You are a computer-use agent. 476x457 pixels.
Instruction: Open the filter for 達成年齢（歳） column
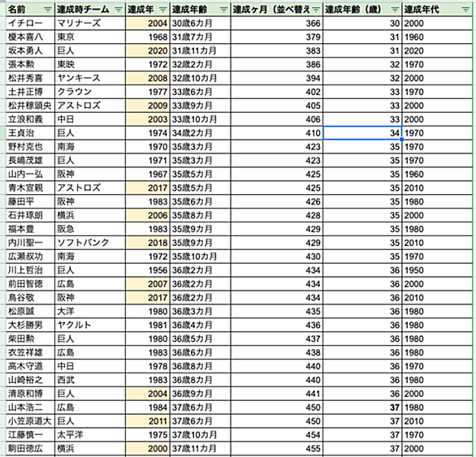click(395, 10)
